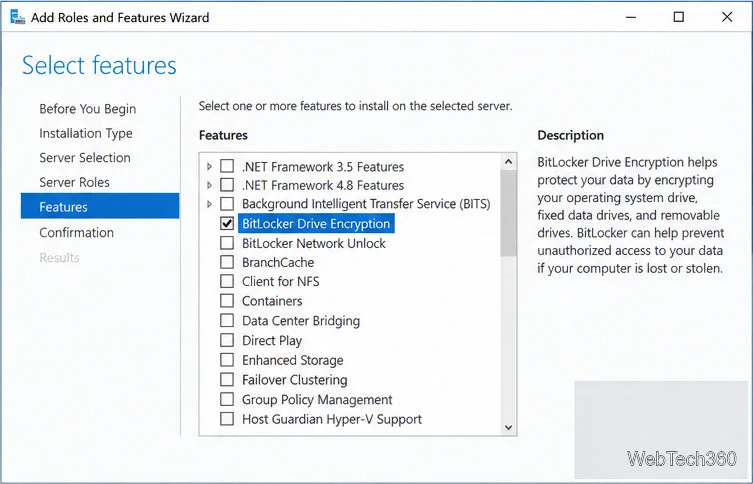
Task: Tick Host Guardian Hyper-V Support checkbox
Action: click(227, 419)
